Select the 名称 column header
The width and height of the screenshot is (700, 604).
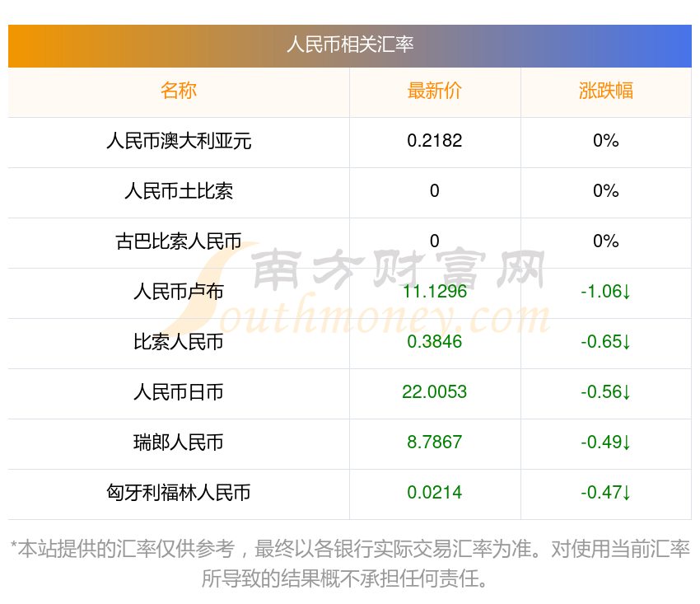click(x=179, y=91)
